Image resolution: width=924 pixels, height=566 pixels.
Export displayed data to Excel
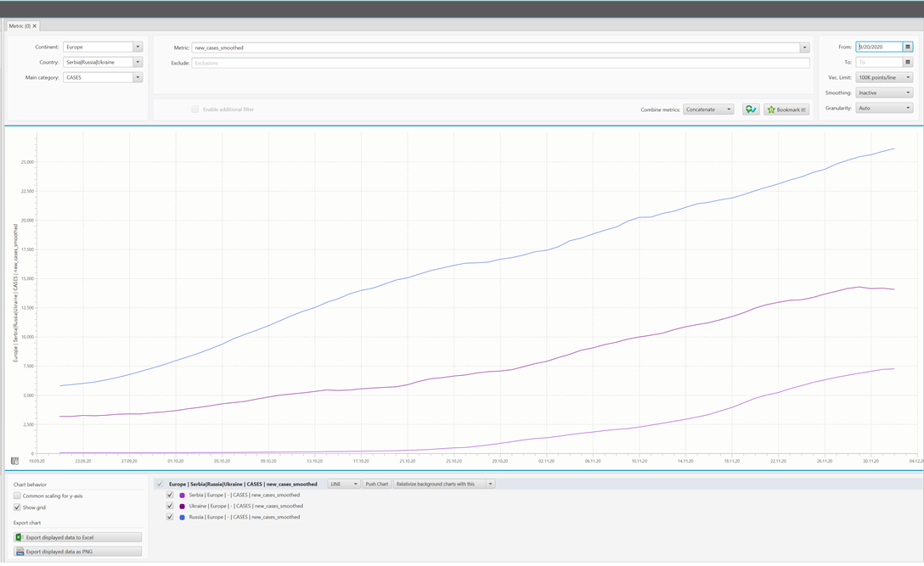(x=78, y=537)
